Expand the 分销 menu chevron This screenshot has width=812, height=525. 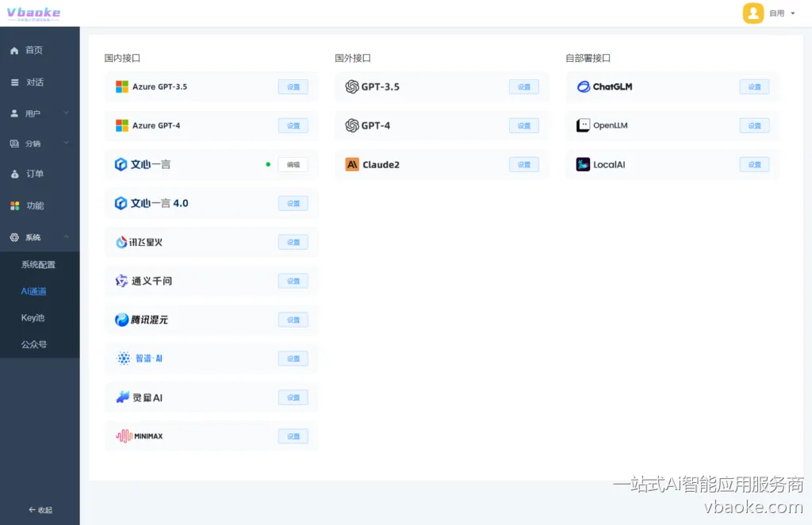click(x=67, y=143)
